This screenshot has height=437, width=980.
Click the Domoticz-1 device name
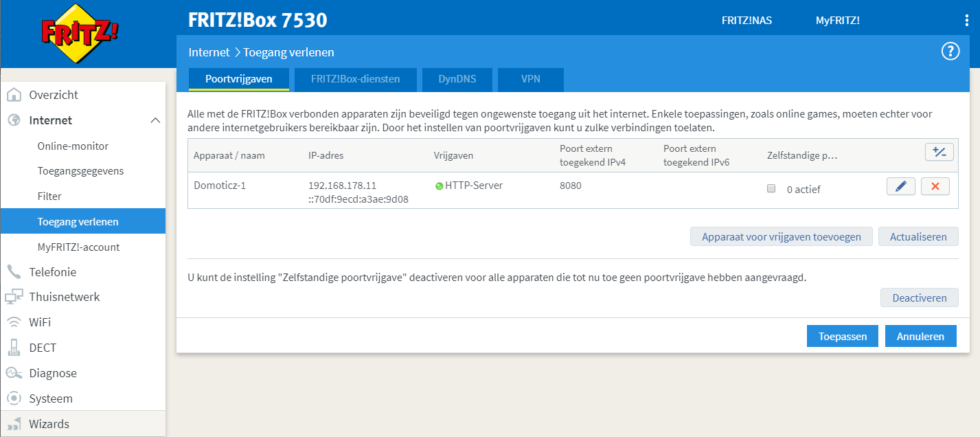(219, 186)
